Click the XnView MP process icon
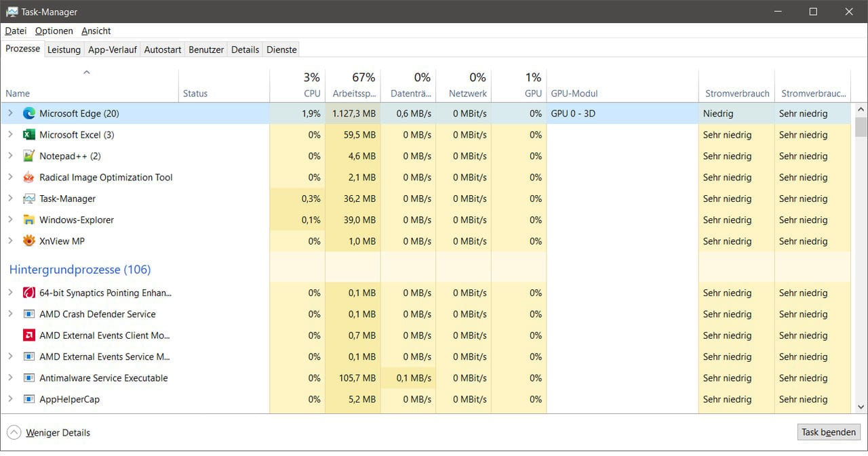 point(28,241)
